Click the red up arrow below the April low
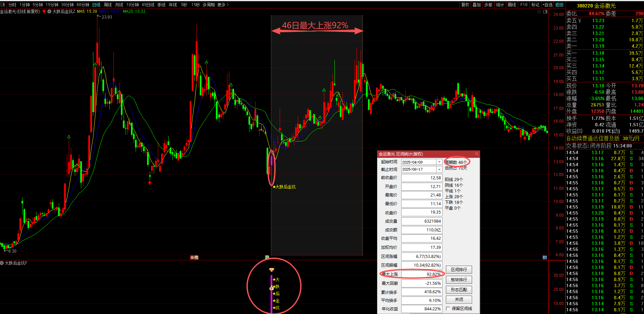Screen dimensions: 644x314 pyautogui.click(x=150, y=183)
